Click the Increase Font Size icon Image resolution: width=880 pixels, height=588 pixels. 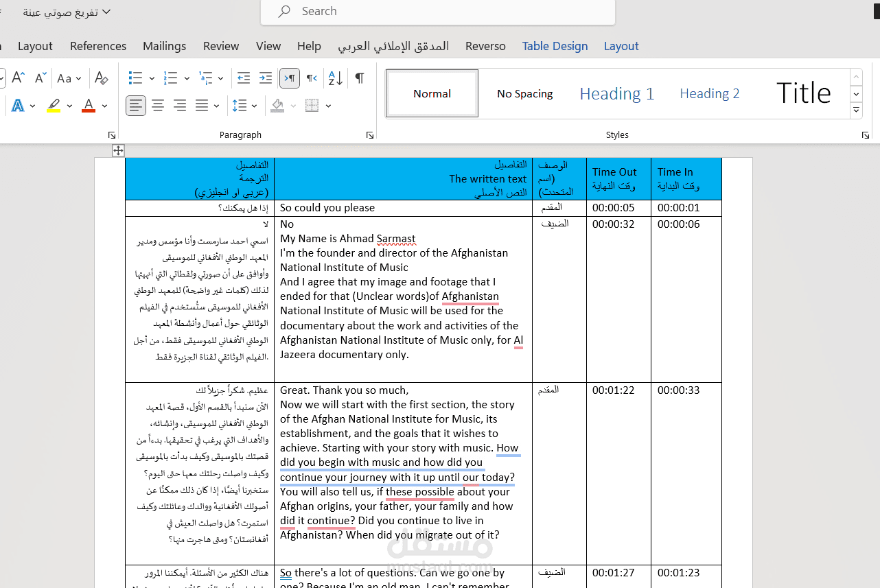coord(19,78)
